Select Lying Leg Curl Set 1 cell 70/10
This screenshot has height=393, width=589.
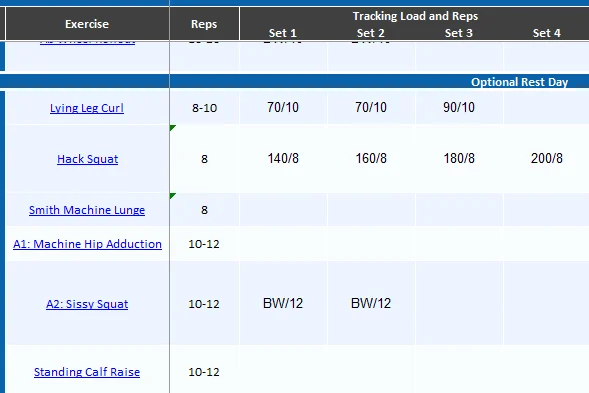tap(283, 107)
